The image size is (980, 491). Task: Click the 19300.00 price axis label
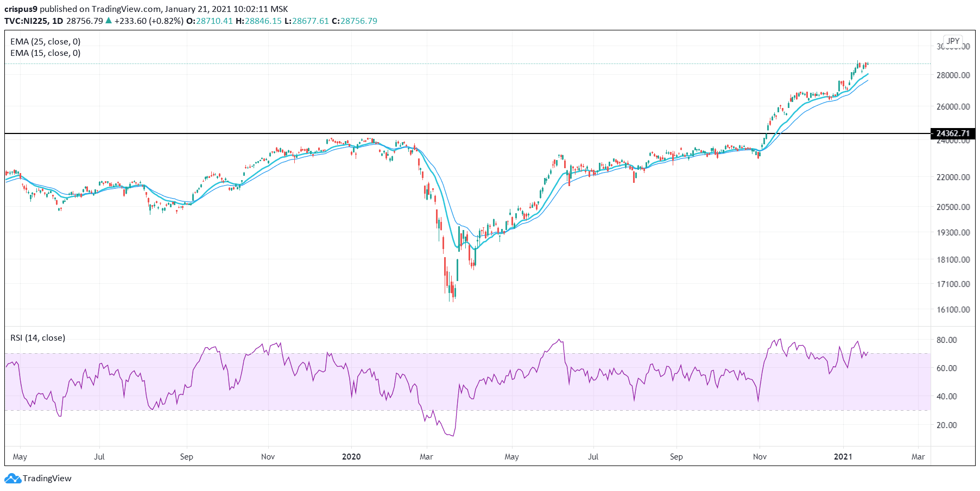coord(953,232)
